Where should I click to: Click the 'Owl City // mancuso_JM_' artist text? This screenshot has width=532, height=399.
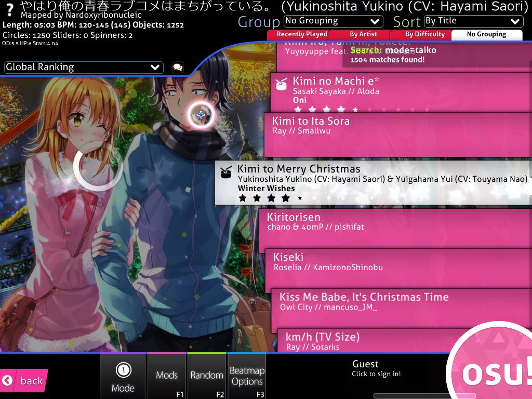(328, 308)
